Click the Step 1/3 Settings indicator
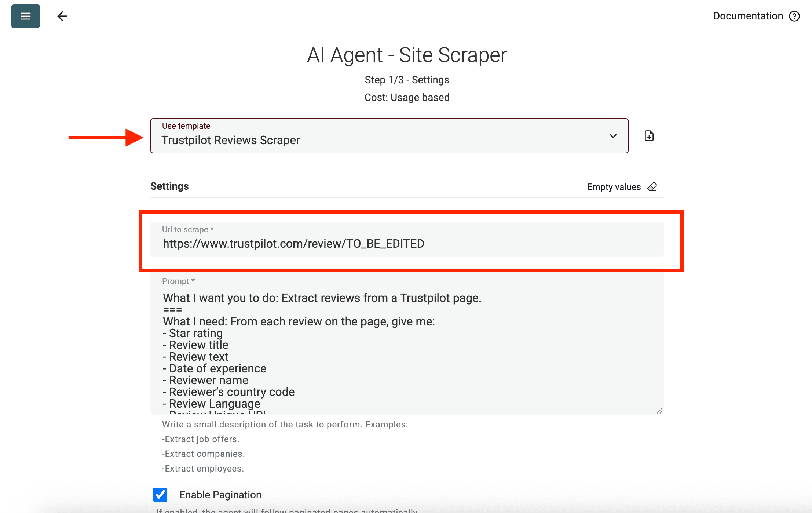Image resolution: width=812 pixels, height=513 pixels. [406, 80]
